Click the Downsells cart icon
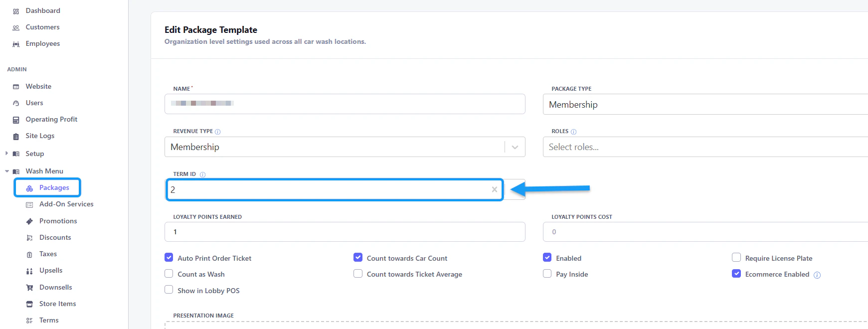 tap(29, 288)
